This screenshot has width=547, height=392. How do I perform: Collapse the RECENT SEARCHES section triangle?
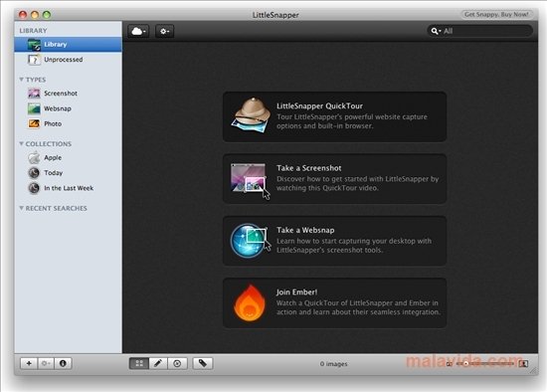[21, 208]
